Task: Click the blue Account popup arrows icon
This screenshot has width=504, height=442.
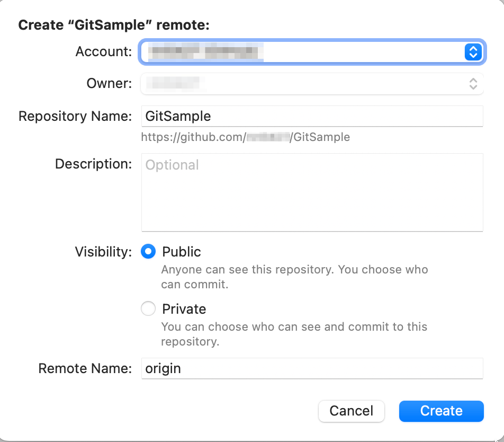Action: pyautogui.click(x=472, y=52)
